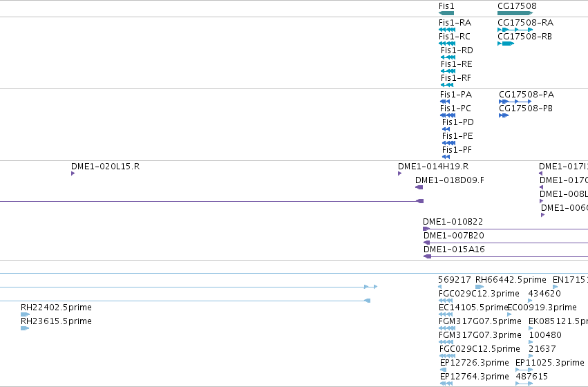
Task: Click the 569217 feature label
Action: pos(455,280)
